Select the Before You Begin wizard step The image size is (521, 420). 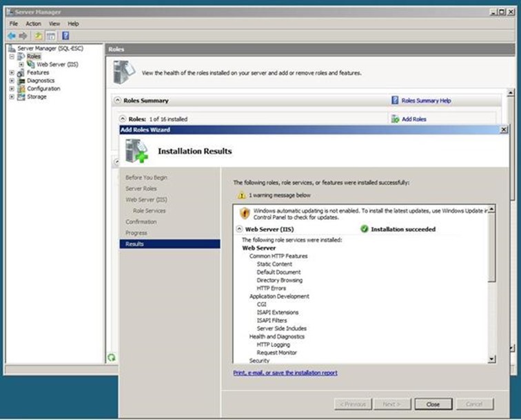coord(146,178)
